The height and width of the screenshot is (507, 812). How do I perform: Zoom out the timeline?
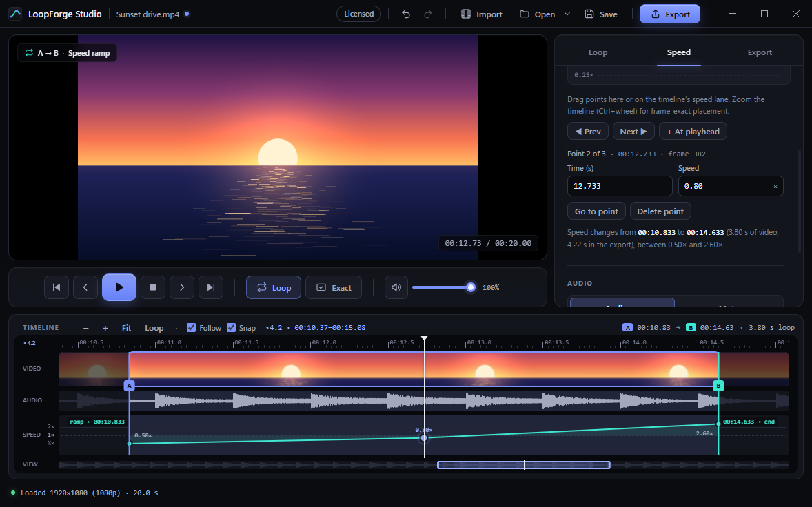click(x=86, y=327)
